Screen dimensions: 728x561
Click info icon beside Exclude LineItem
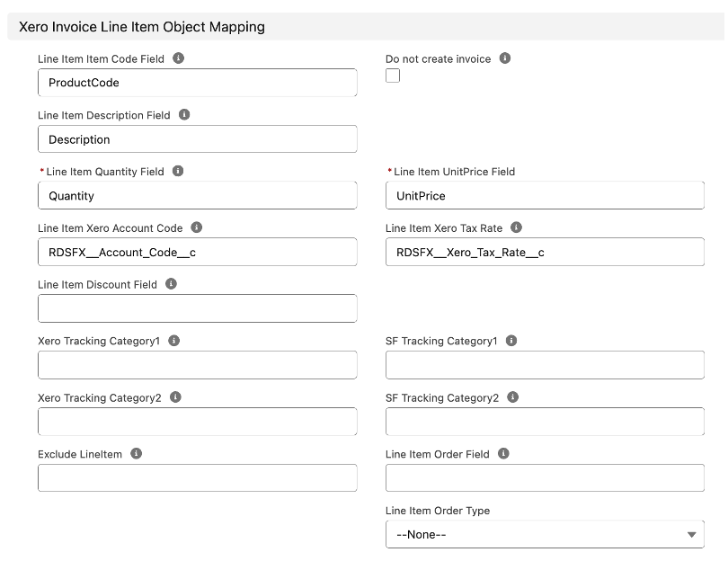(136, 453)
